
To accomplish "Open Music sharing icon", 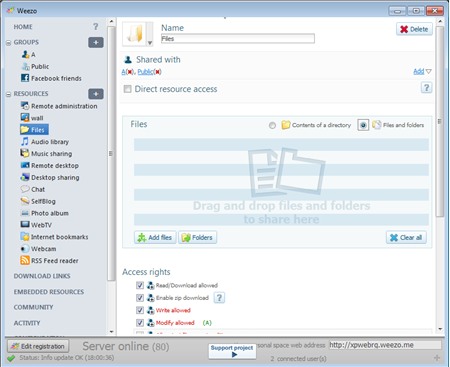I will tap(25, 153).
